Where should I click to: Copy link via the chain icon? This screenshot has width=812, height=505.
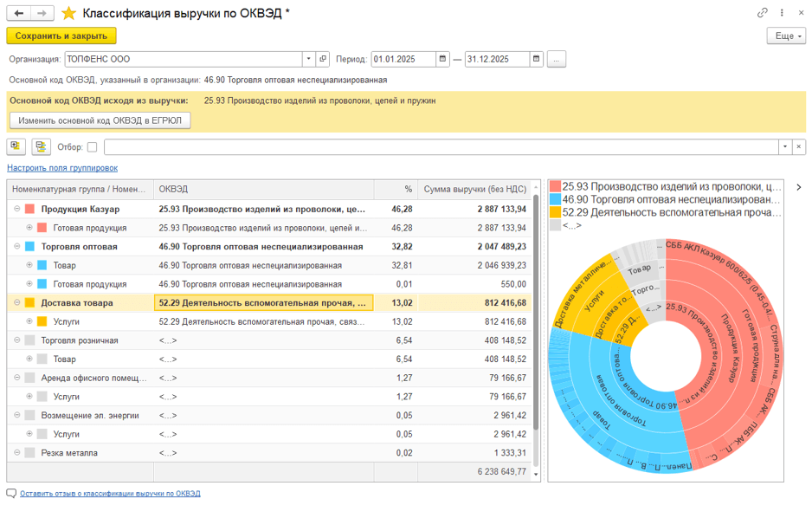763,13
